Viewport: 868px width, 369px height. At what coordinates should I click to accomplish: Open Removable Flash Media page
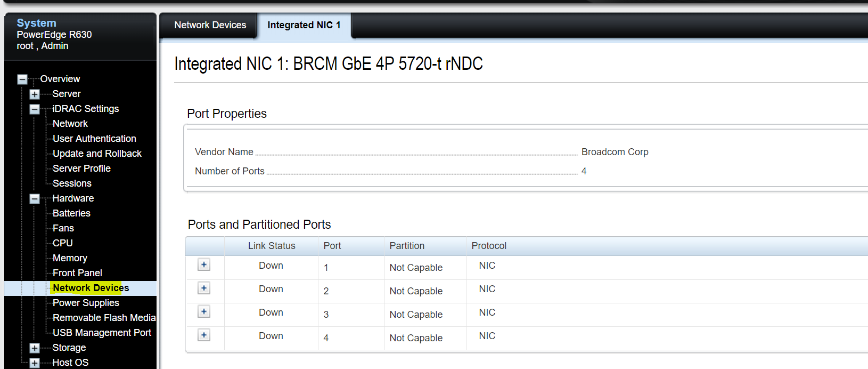point(104,318)
